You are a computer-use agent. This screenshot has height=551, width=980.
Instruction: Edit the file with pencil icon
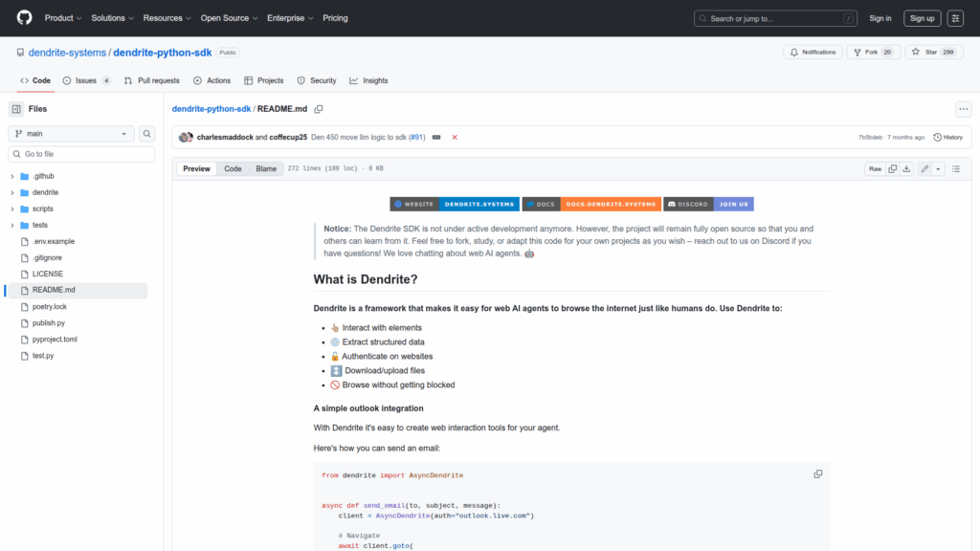[x=924, y=168]
